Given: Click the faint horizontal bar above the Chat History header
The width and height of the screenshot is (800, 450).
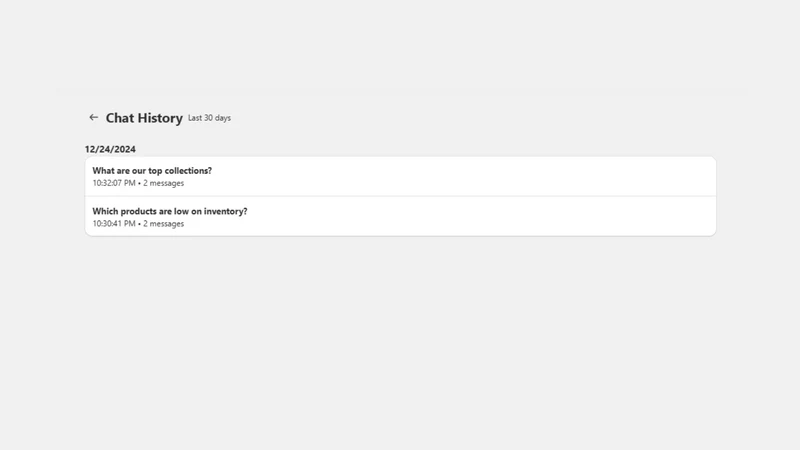Looking at the screenshot, I should (x=402, y=92).
